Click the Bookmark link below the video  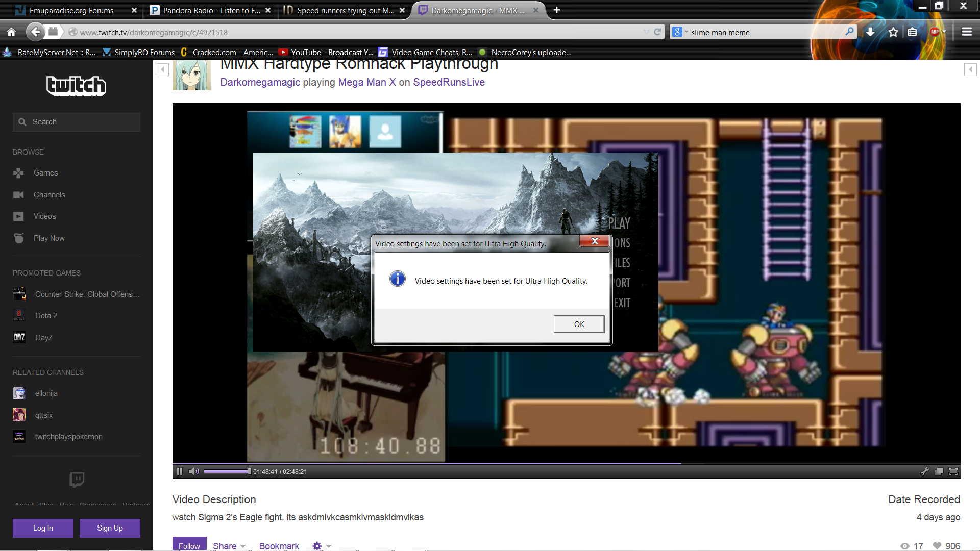click(279, 546)
